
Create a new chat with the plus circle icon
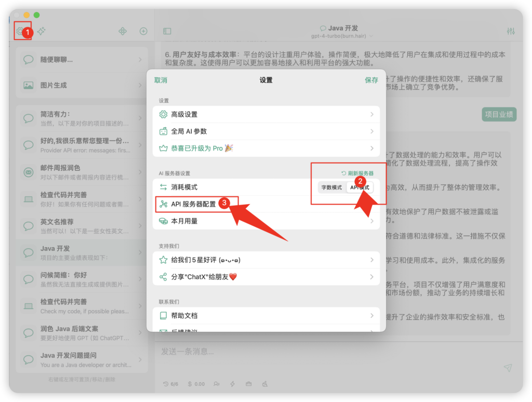click(x=143, y=31)
